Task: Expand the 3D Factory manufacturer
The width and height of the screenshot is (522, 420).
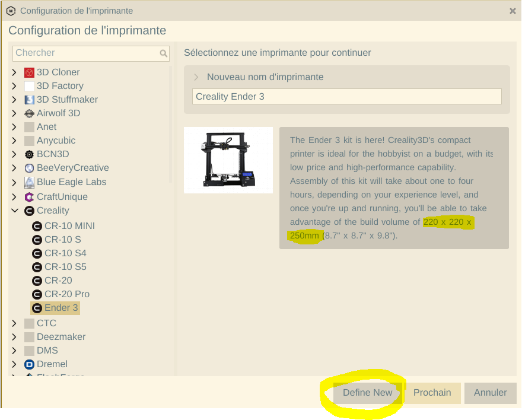Action: click(14, 86)
